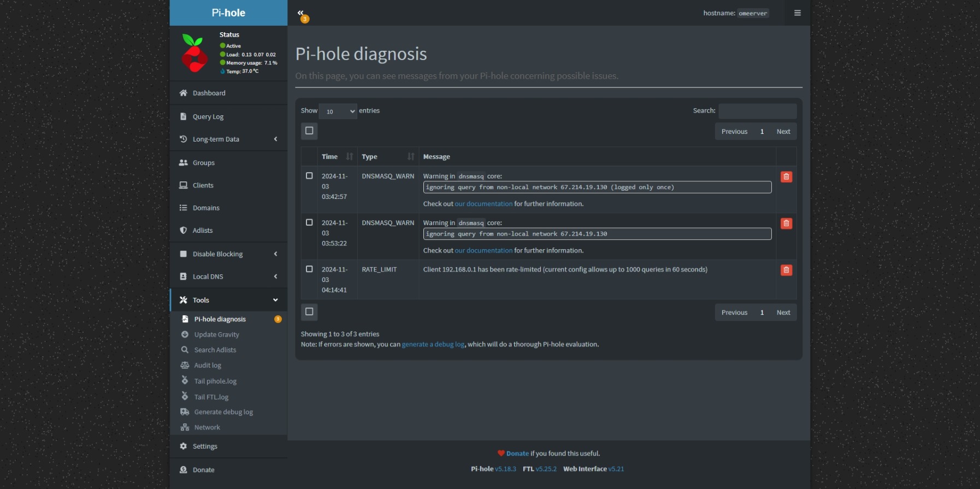Click the Long-term Data history icon
Image resolution: width=980 pixels, height=489 pixels.
click(x=184, y=139)
